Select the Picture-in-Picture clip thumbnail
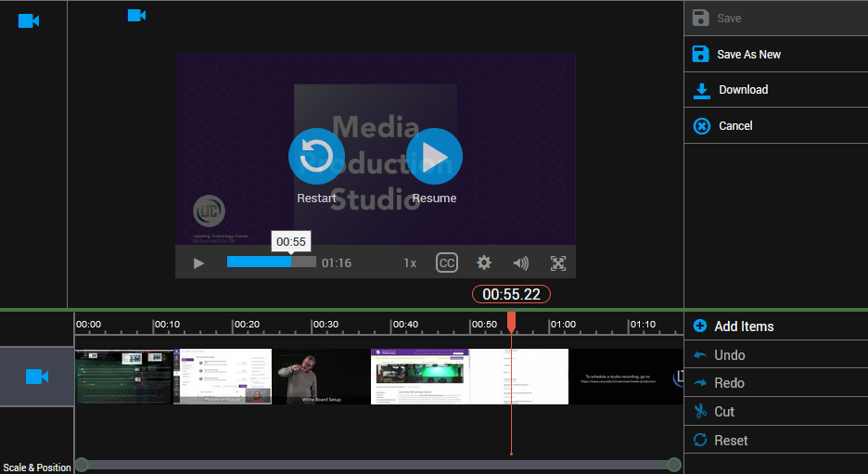This screenshot has width=868, height=474. point(223,377)
